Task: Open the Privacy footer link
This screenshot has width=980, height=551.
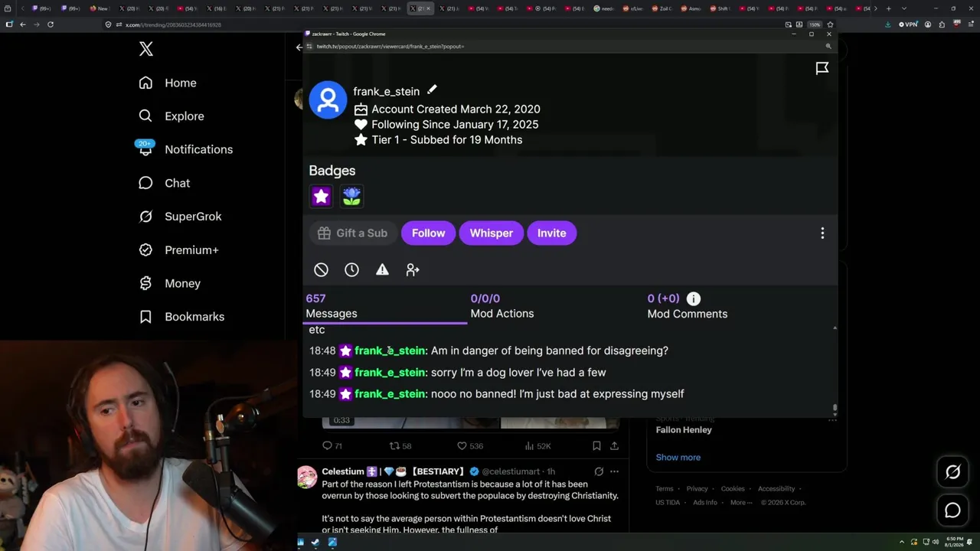Action: pyautogui.click(x=697, y=489)
